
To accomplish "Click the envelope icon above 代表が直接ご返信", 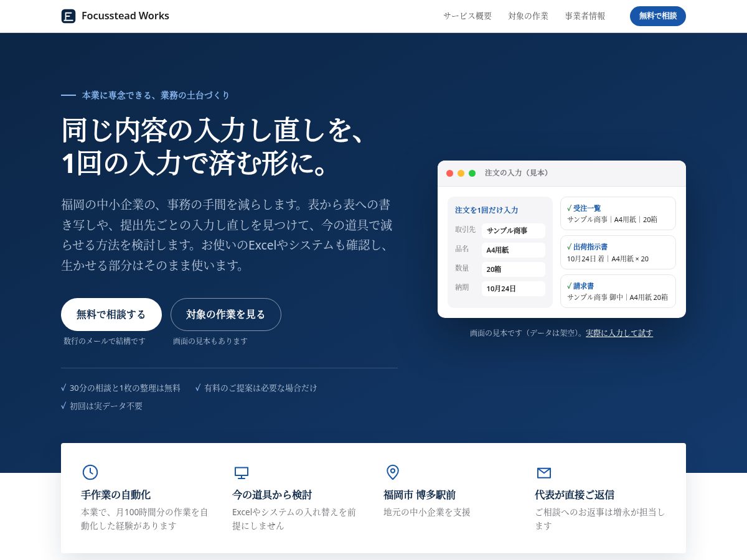I will click(544, 473).
